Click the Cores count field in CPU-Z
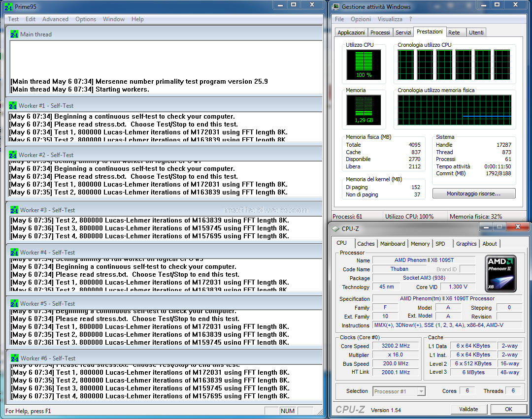Image resolution: width=532 pixels, height=419 pixels. (x=467, y=391)
